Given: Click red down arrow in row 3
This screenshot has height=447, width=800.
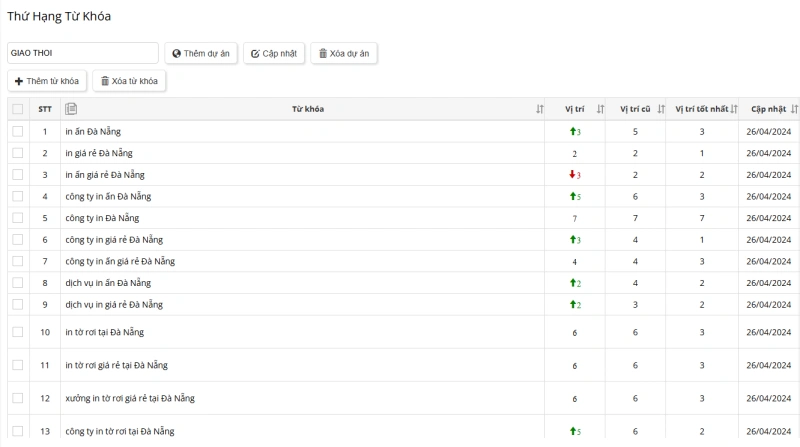Looking at the screenshot, I should (571, 175).
